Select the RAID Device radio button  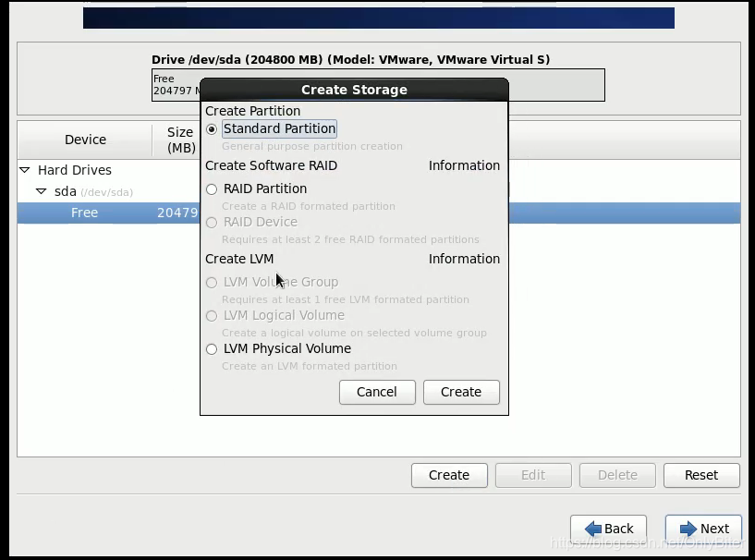click(212, 223)
